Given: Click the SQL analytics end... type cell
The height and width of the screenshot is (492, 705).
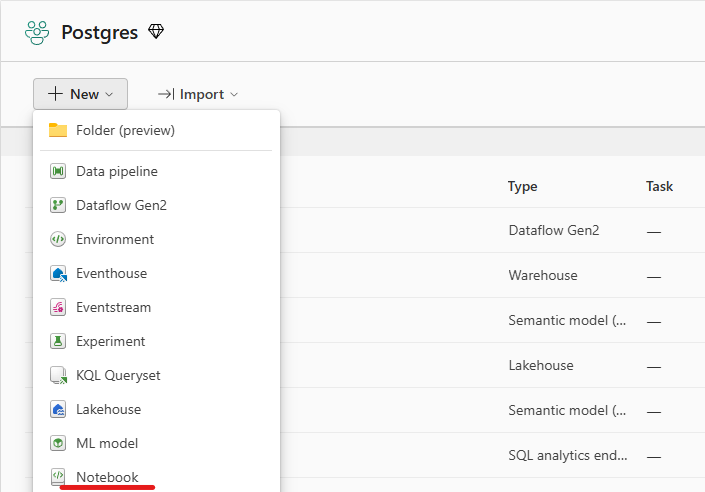Looking at the screenshot, I should pos(568,455).
